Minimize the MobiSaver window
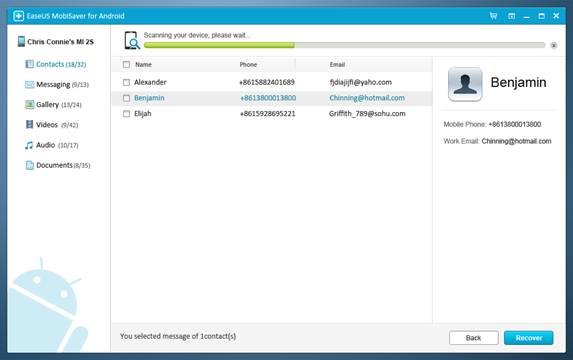The height and width of the screenshot is (360, 573). [x=527, y=17]
